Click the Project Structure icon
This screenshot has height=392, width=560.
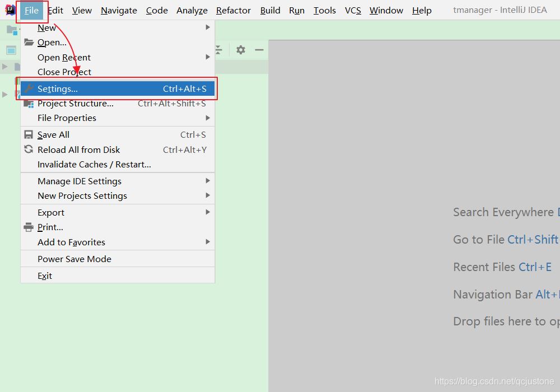(x=29, y=104)
